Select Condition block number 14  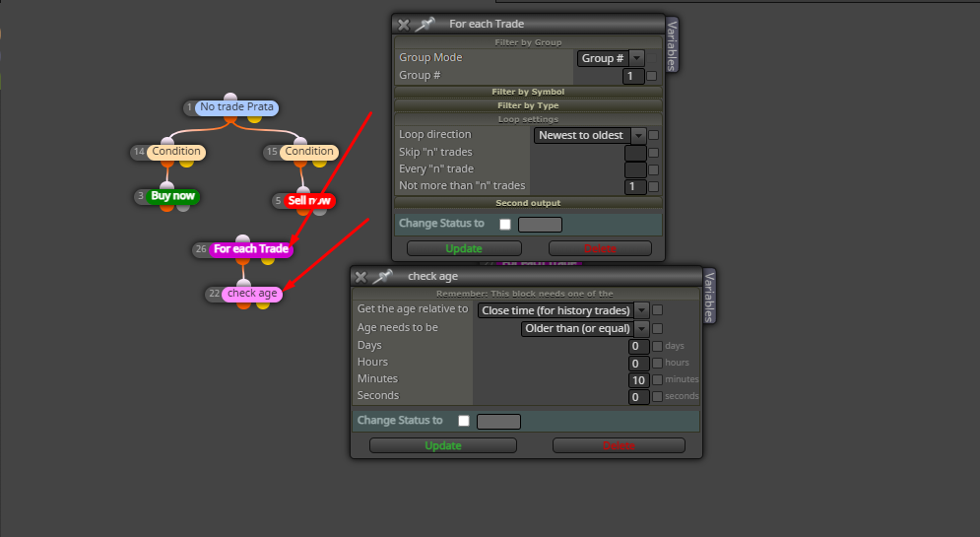(176, 152)
